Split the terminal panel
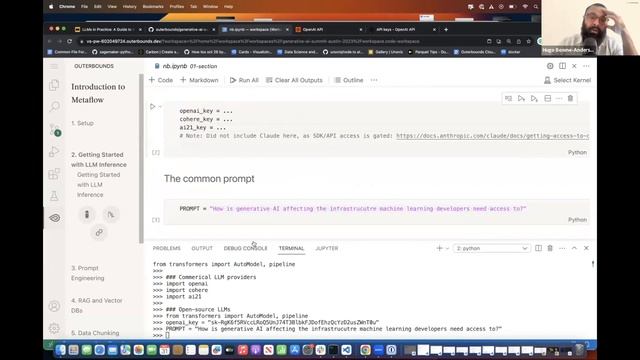Screen dimensions: 640x360 (x=538, y=248)
